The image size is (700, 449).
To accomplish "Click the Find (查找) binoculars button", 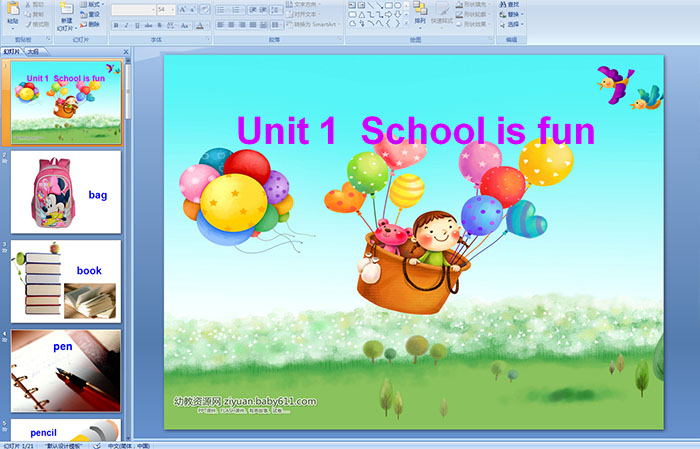I will 510,4.
